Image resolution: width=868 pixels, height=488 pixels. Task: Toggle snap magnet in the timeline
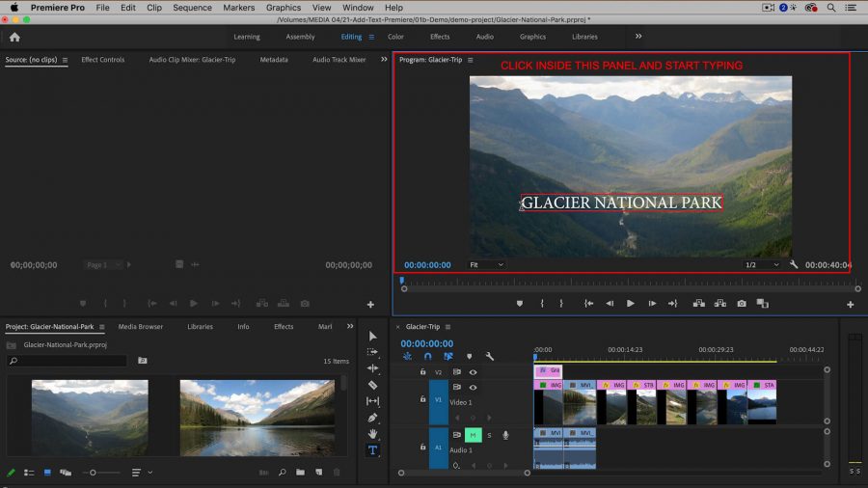point(427,357)
